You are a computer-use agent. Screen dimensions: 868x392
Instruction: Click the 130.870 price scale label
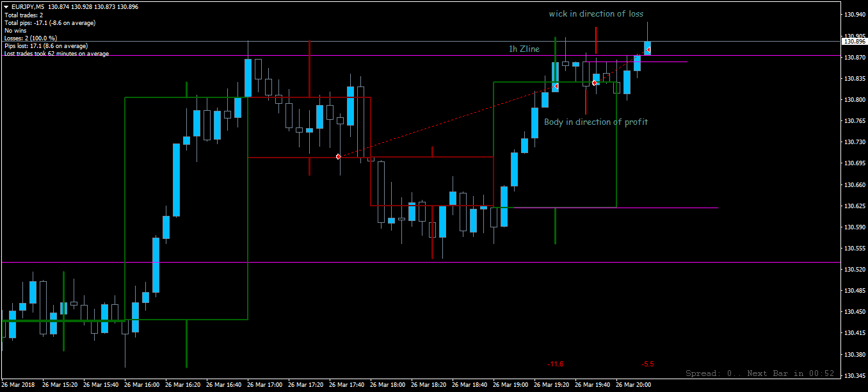(854, 58)
